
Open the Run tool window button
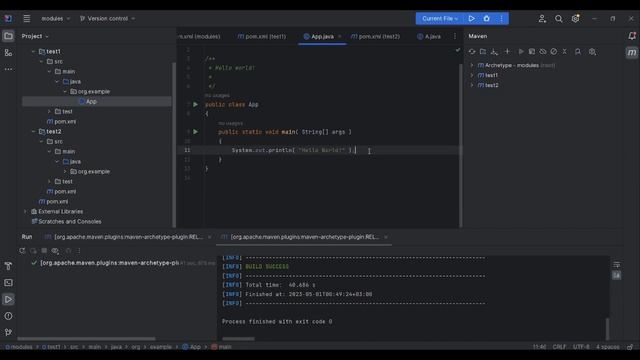(x=8, y=299)
